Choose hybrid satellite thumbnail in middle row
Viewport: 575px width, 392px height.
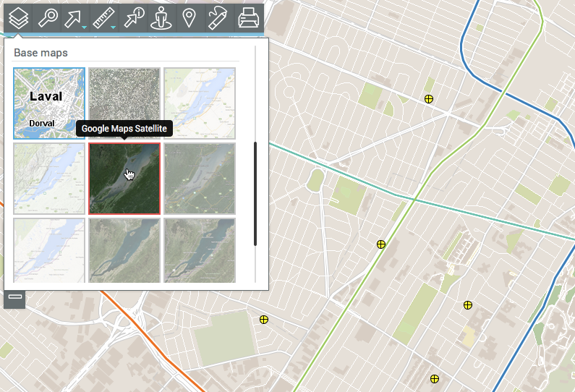click(200, 179)
